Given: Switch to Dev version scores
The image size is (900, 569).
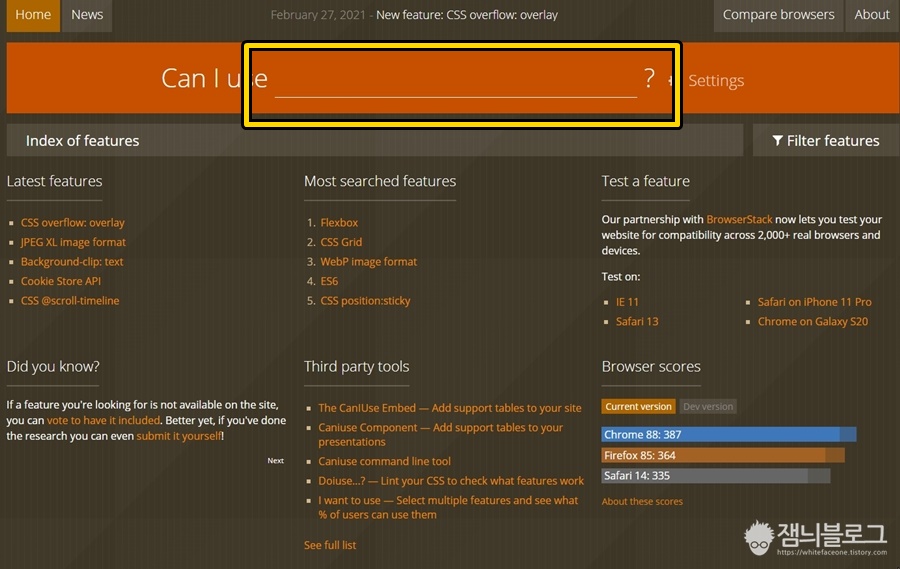Looking at the screenshot, I should pos(708,406).
